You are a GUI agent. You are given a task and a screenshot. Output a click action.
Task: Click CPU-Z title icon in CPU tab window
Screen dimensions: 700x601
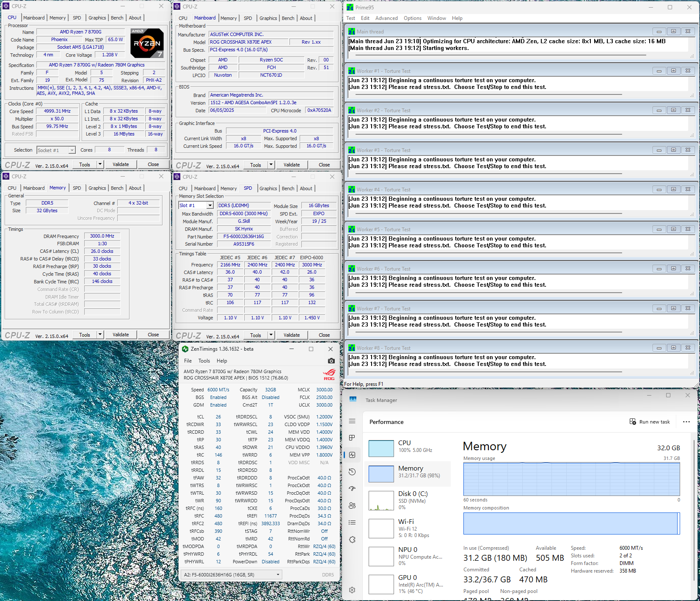[x=6, y=6]
